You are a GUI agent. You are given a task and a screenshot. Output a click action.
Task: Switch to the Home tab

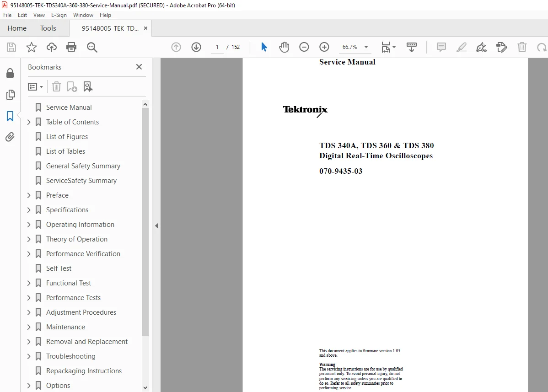(17, 28)
